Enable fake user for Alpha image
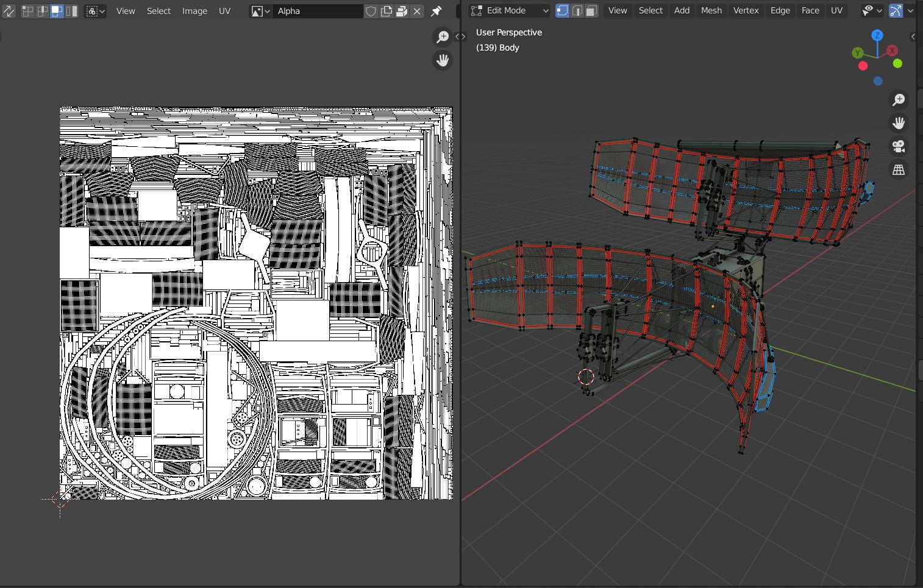This screenshot has height=588, width=923. tap(371, 11)
